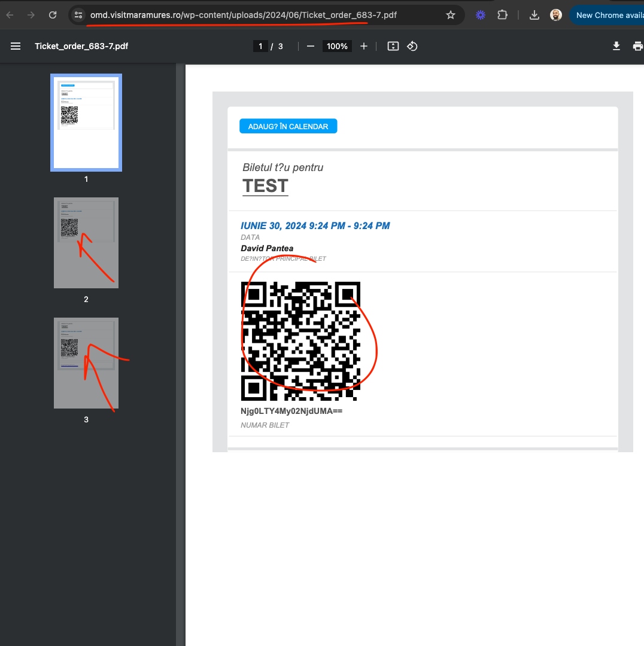Viewport: 644px width, 646px height.
Task: Click the Biletul t?u pentru heading
Action: 283,167
